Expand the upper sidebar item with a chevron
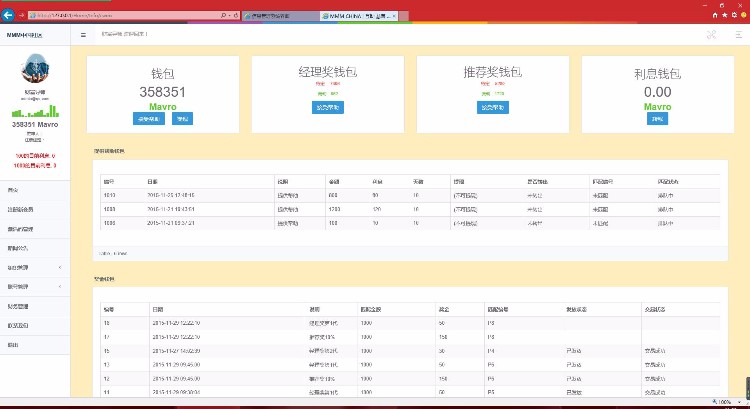750x409 pixels. (35, 267)
